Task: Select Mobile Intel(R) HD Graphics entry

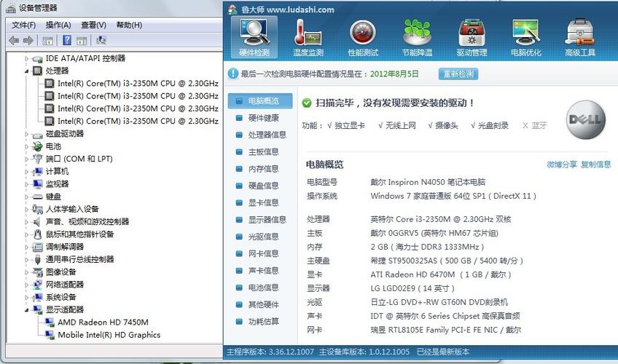Action: point(109,335)
